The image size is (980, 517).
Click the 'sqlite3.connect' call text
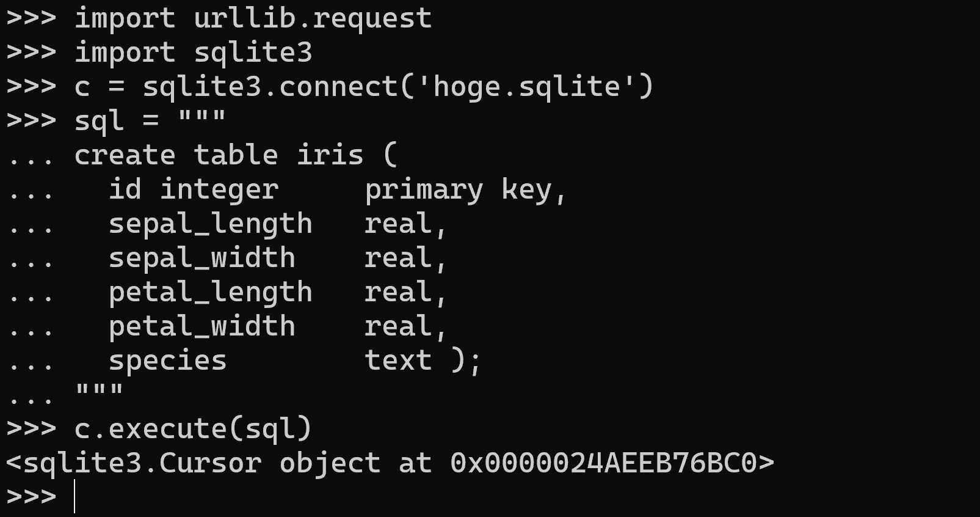tap(270, 87)
